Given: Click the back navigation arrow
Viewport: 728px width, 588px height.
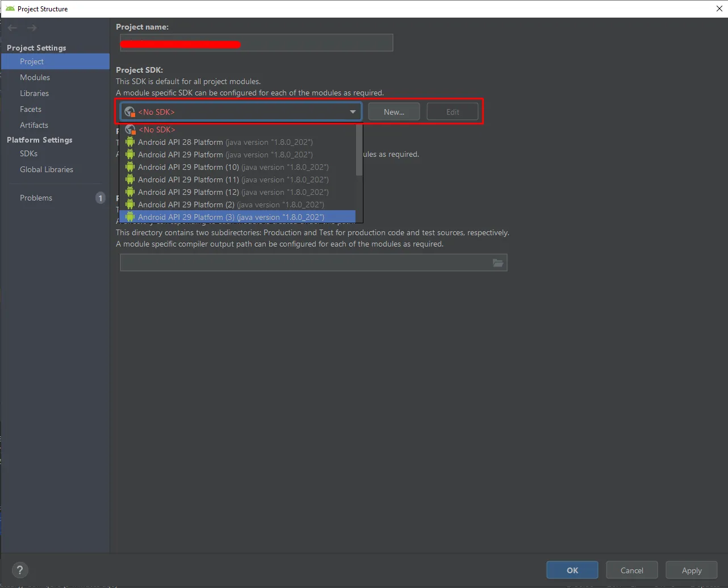Looking at the screenshot, I should pyautogui.click(x=12, y=28).
